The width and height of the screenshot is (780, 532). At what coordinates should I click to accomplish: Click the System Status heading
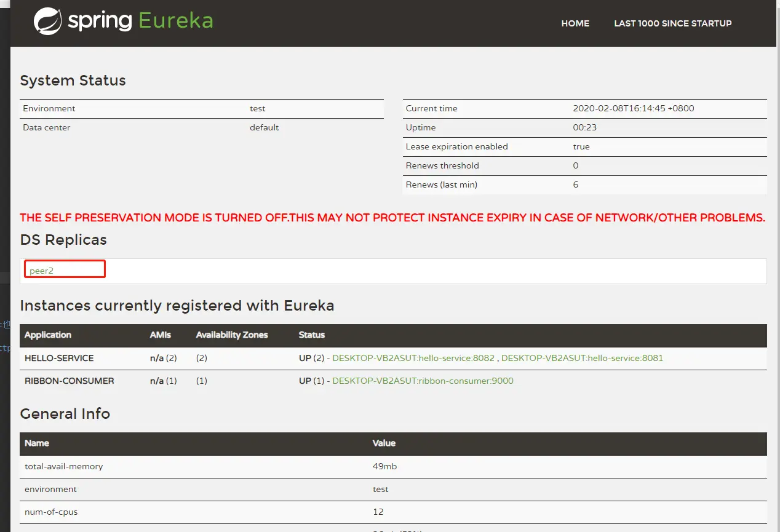tap(73, 81)
